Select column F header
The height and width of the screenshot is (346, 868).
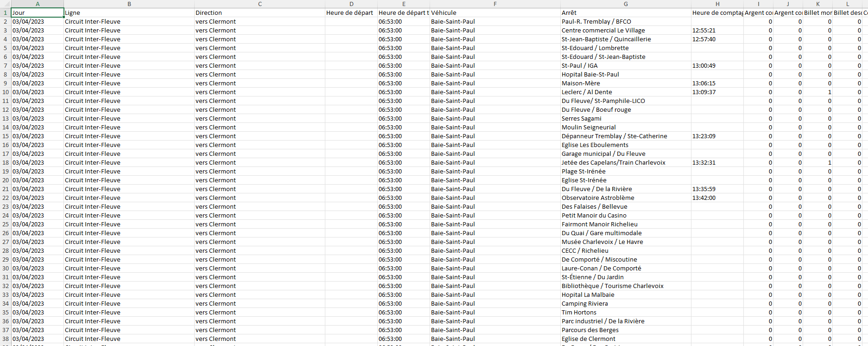coord(495,4)
